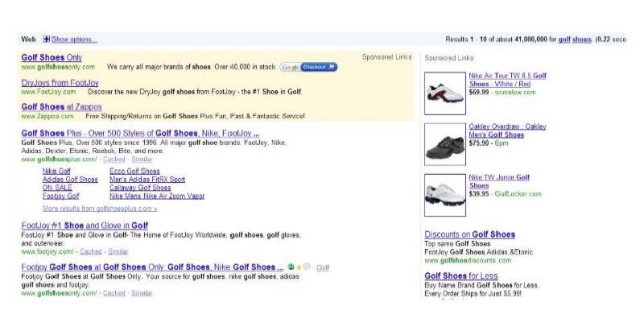The height and width of the screenshot is (327, 644).
Task: Click the Google Checkout badge
Action: (308, 67)
